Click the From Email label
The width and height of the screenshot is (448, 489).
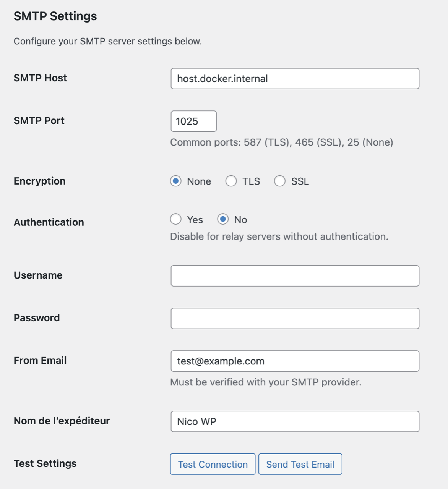[x=40, y=361]
